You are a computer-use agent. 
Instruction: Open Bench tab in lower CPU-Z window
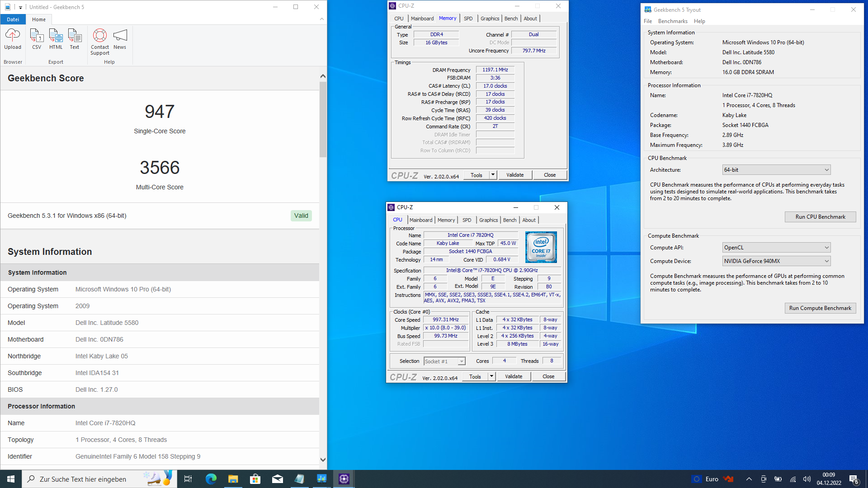(x=510, y=220)
